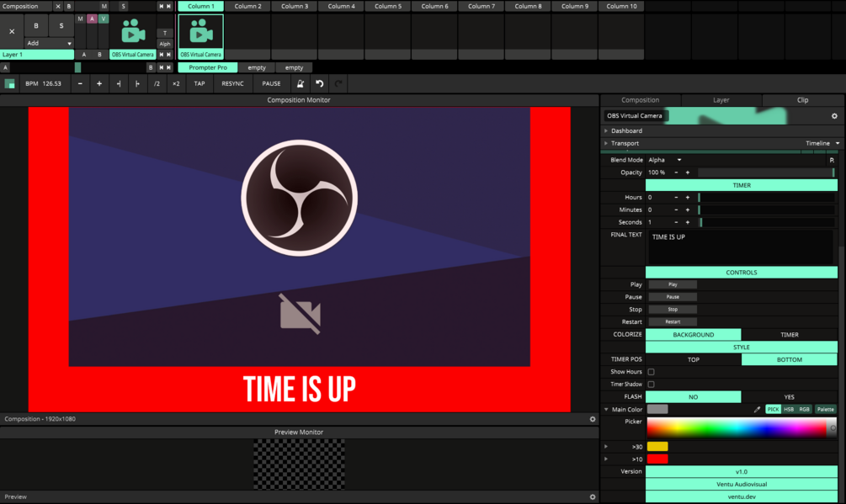Click the metronome icon in transport bar
846x504 pixels.
coord(301,83)
